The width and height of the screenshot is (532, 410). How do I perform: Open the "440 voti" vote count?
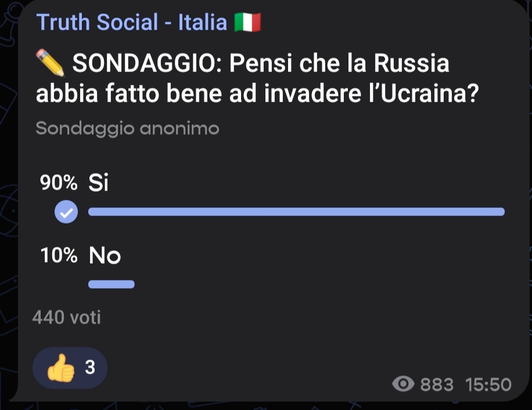pyautogui.click(x=67, y=317)
